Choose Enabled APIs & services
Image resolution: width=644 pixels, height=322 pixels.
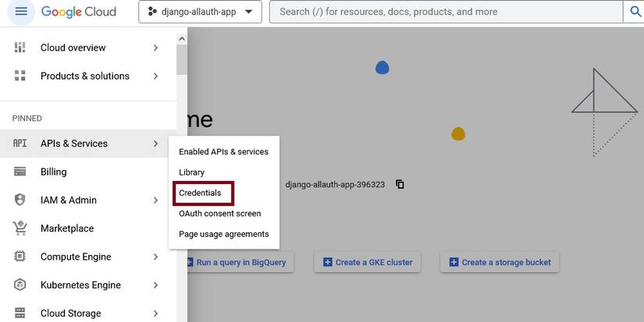(223, 152)
